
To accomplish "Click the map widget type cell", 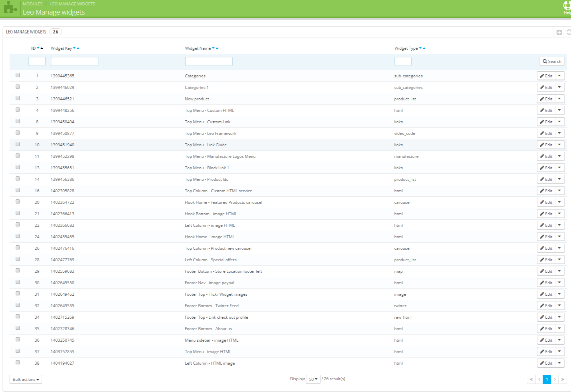I will click(x=398, y=271).
